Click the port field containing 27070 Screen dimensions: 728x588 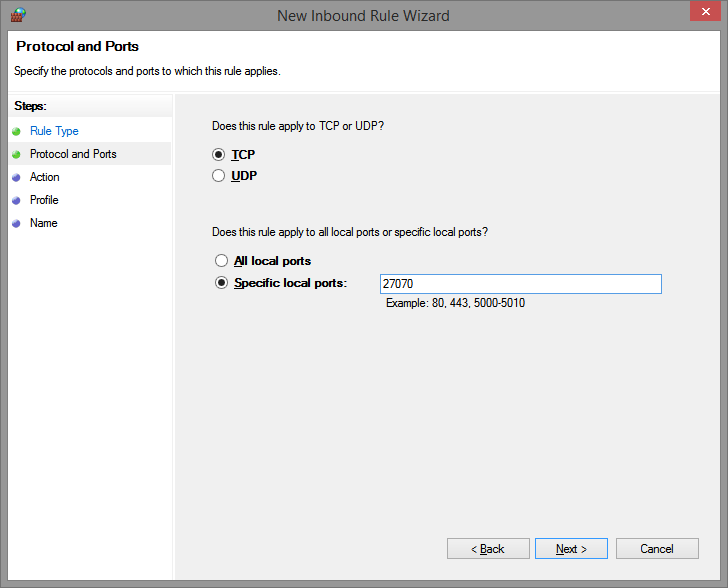click(520, 284)
